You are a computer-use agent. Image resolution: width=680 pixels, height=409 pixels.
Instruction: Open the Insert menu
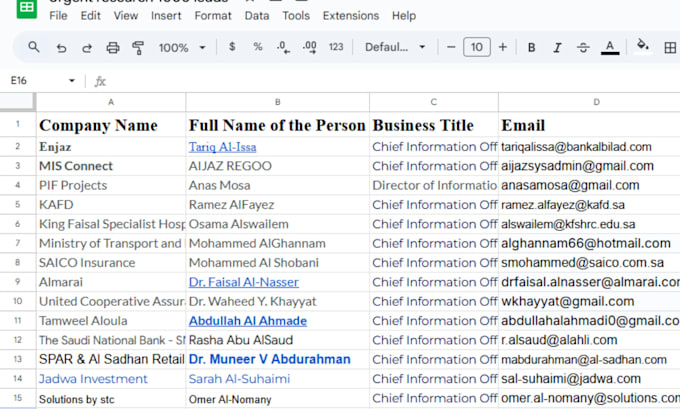point(166,16)
